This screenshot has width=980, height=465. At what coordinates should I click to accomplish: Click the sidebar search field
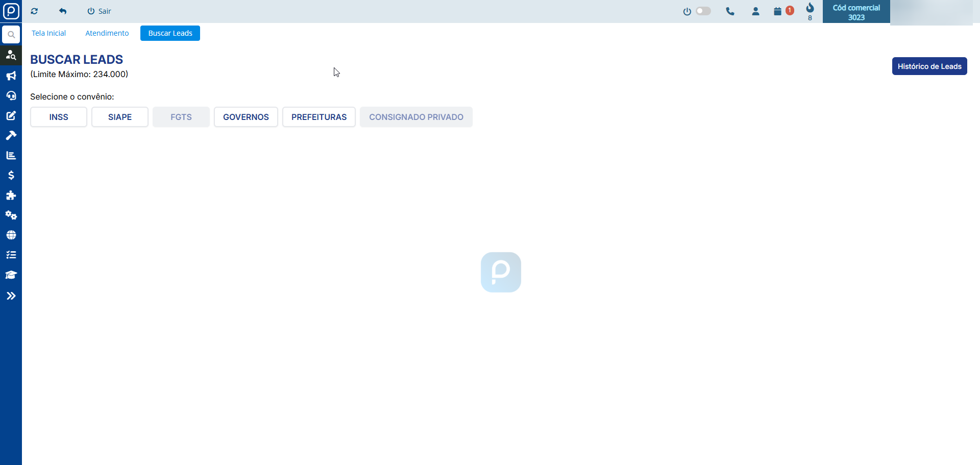click(x=11, y=35)
